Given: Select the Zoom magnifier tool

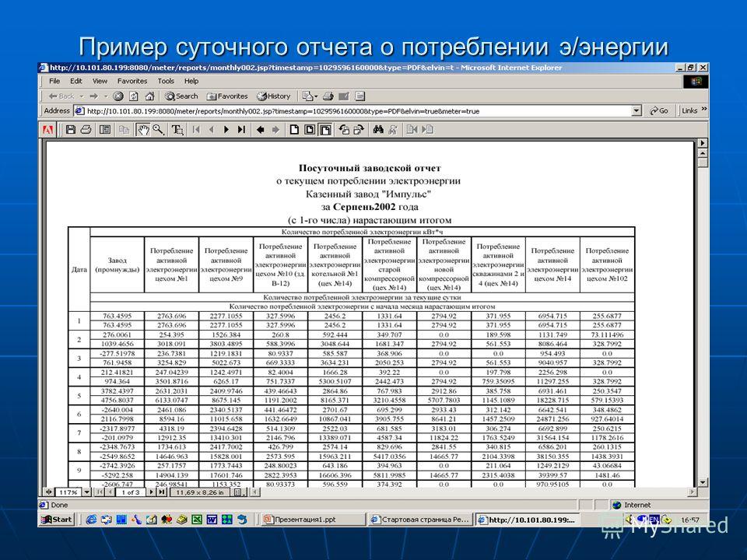Looking at the screenshot, I should click(x=158, y=130).
